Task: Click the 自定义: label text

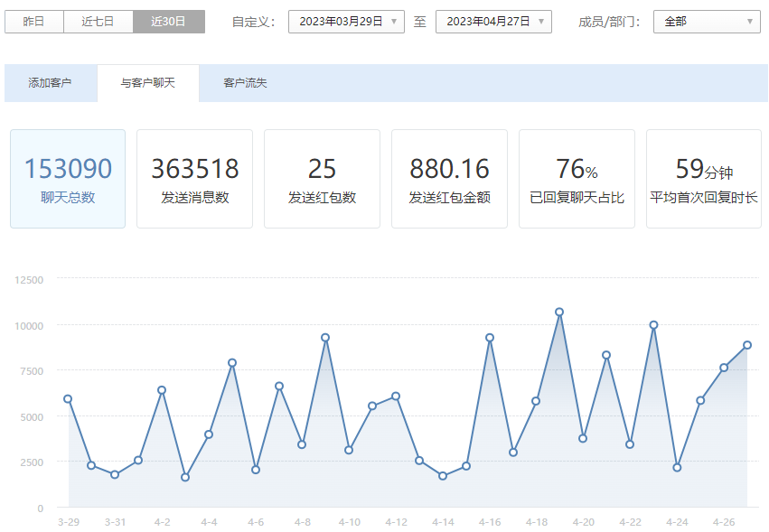Action: pos(254,22)
